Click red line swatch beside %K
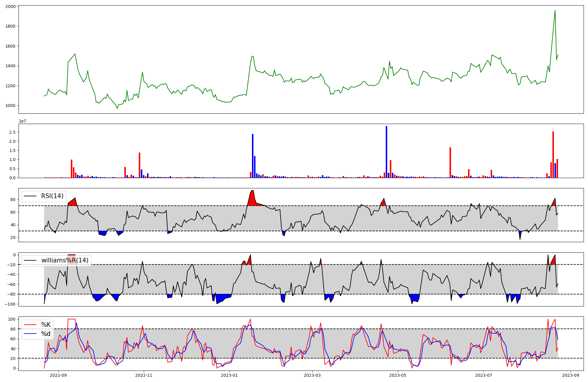The height and width of the screenshot is (382, 588). point(30,325)
